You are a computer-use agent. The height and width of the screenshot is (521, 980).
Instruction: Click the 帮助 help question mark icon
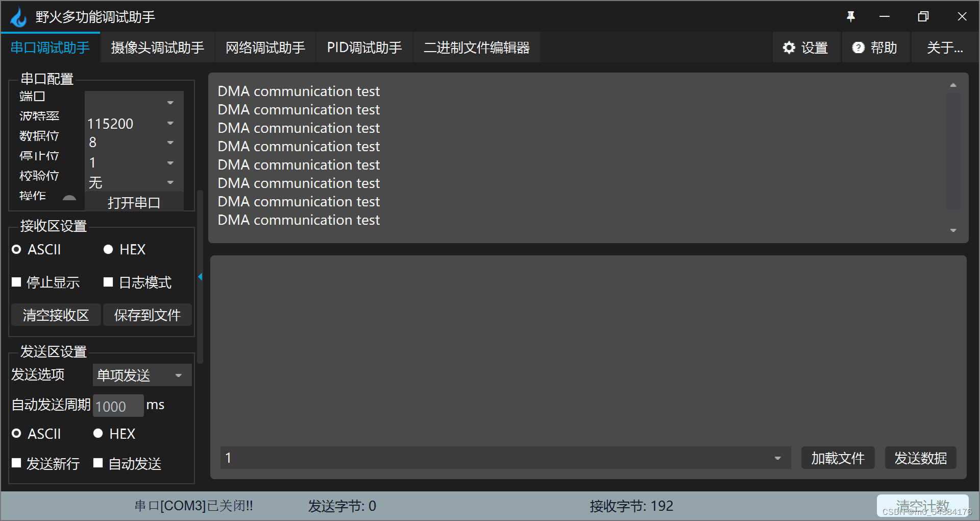point(859,48)
